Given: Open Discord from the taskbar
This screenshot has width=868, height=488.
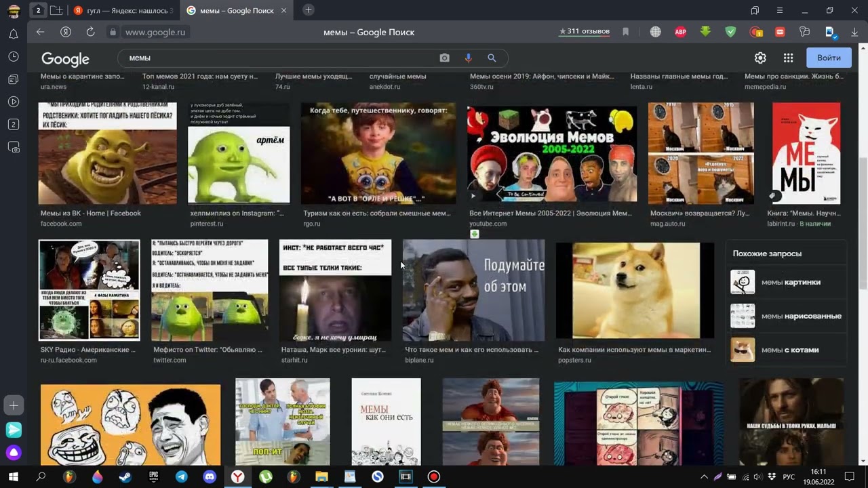Looking at the screenshot, I should click(x=210, y=476).
